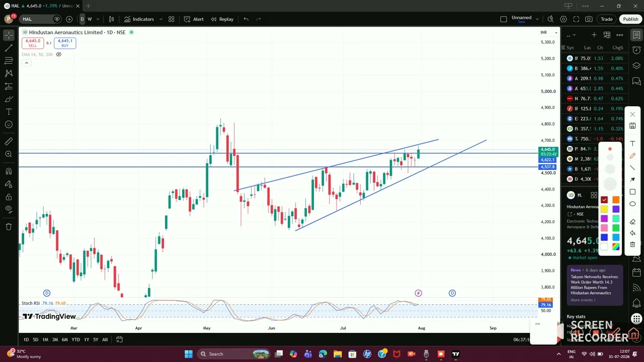This screenshot has height=362, width=644.
Task: Open the chart patterns tool group
Action: pos(9,73)
